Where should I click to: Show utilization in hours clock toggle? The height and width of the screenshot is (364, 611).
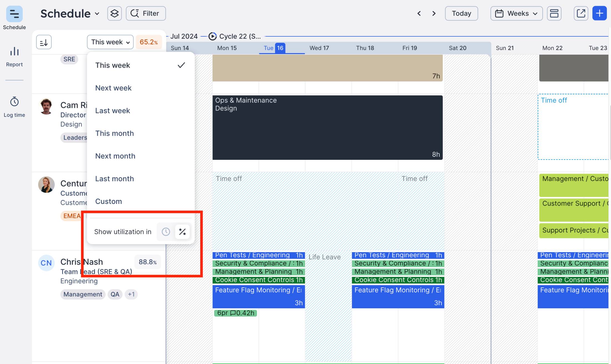click(166, 232)
